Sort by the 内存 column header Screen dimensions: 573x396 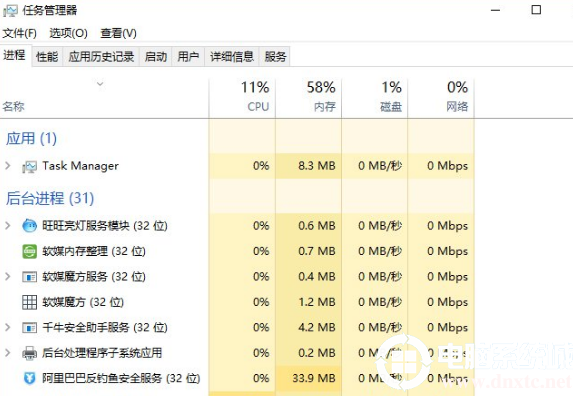click(x=308, y=98)
